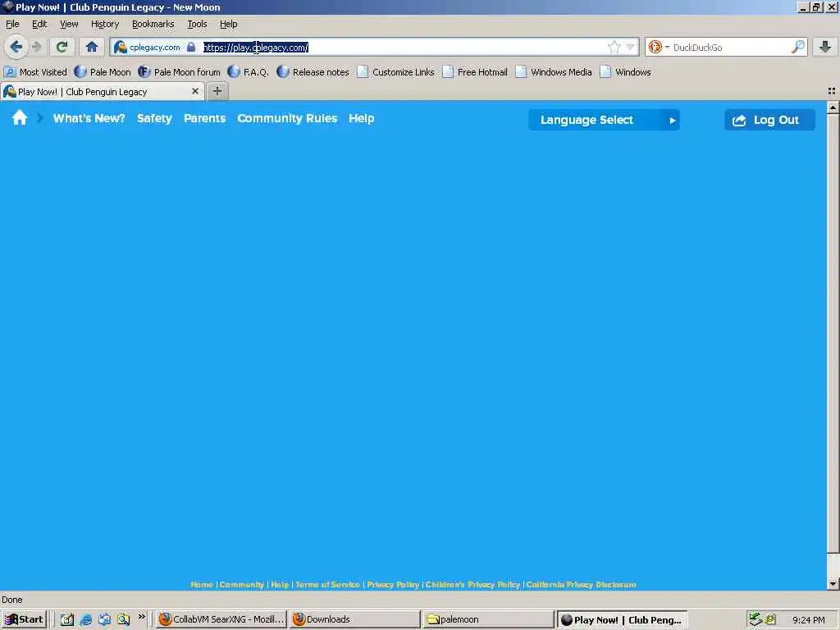Click the scrollbar down arrow
The height and width of the screenshot is (630, 840).
click(x=833, y=583)
